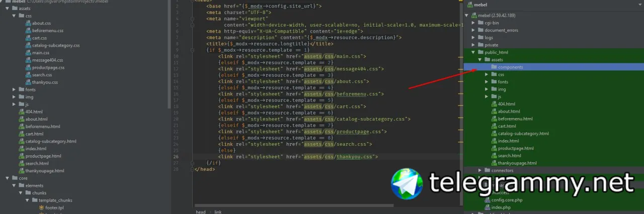Select catalog-subcategory.html in Remote Host panel
This screenshot has height=214, width=644.
click(x=523, y=134)
